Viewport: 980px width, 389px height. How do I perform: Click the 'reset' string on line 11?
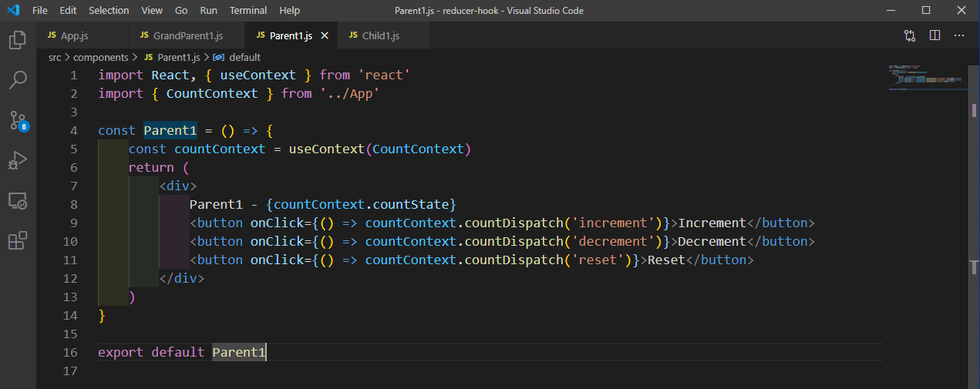coord(598,260)
